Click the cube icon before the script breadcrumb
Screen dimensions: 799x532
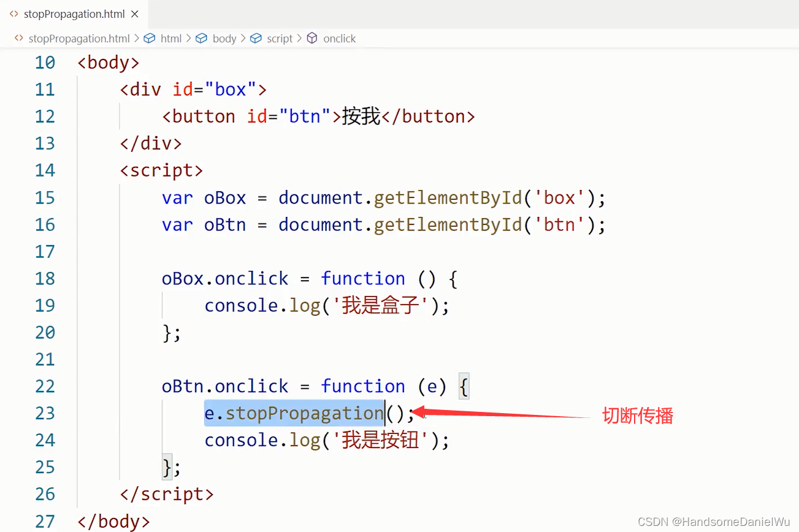pos(255,38)
